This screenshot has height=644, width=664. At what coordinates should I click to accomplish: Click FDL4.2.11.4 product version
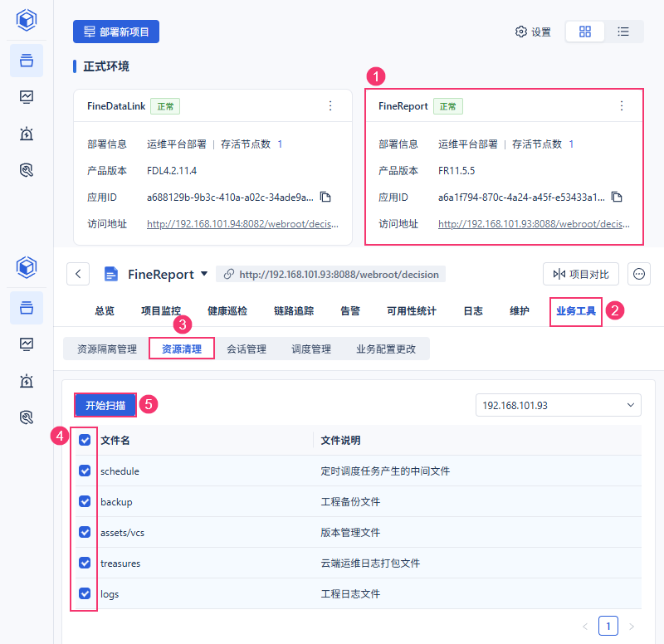coord(172,171)
